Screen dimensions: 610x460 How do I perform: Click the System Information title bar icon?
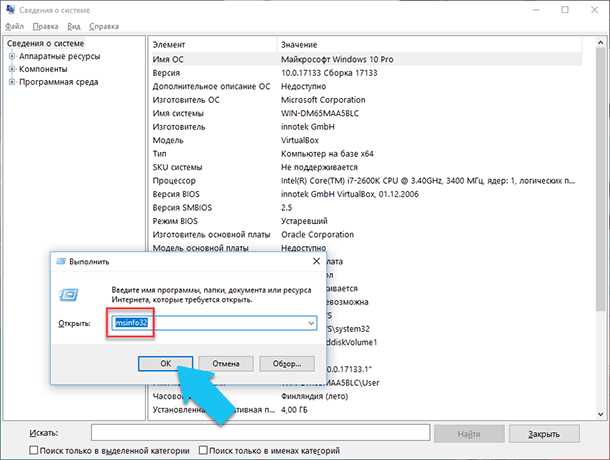tap(11, 9)
